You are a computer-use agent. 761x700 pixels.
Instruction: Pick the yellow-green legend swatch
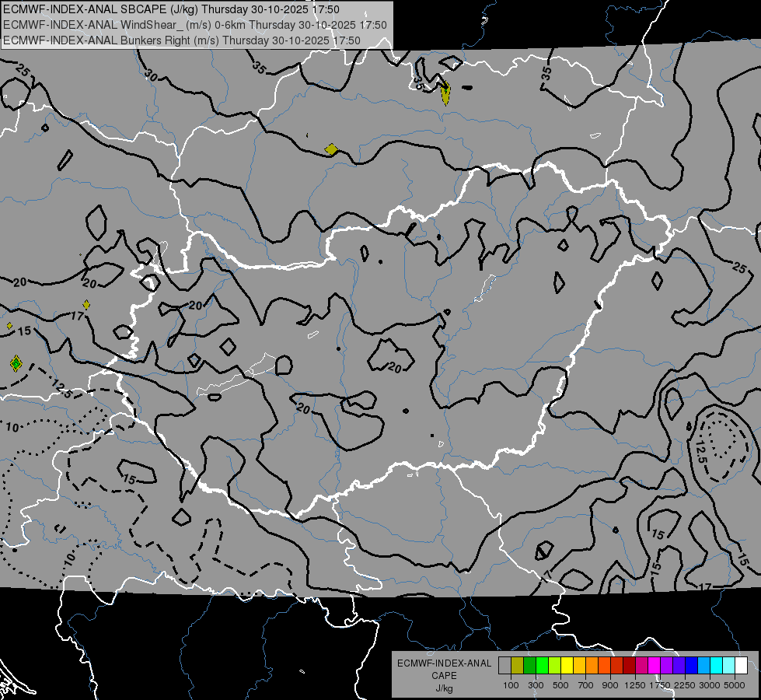pyautogui.click(x=555, y=666)
